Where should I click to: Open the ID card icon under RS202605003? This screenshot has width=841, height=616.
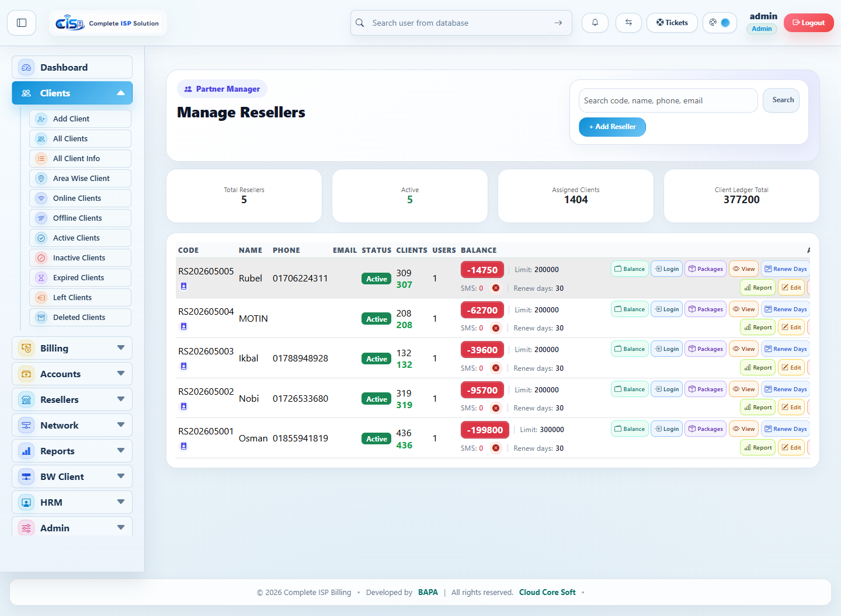point(183,366)
